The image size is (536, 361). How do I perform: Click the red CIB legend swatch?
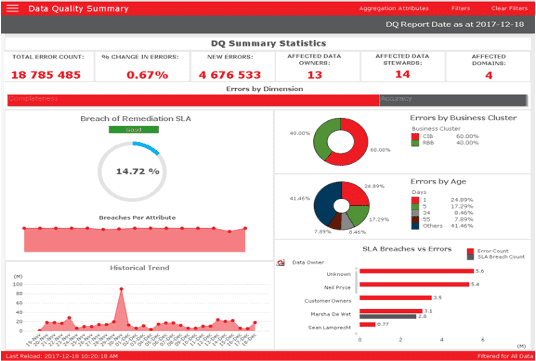415,136
